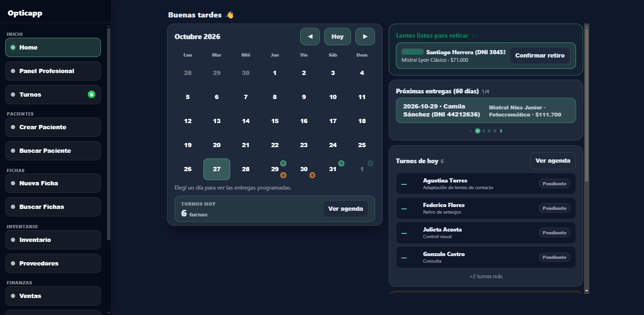Select second carousel dot in Próximas entregas
644x315 pixels.
[x=484, y=131]
